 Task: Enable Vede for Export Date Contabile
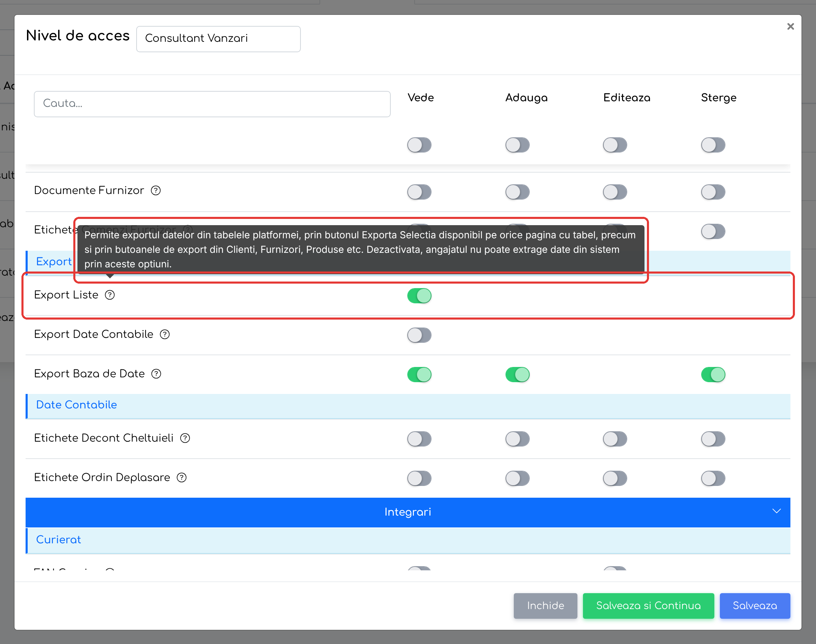[x=419, y=335]
